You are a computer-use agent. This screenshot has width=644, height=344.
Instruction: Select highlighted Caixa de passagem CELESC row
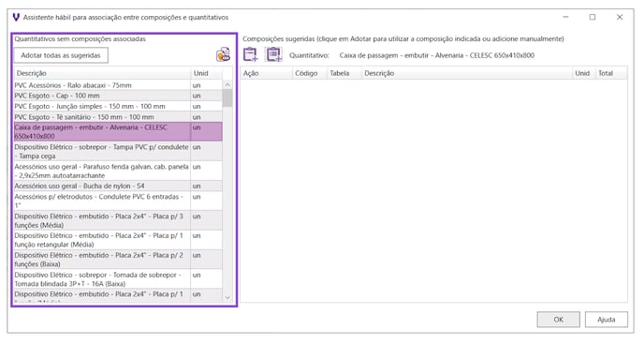[x=118, y=131]
